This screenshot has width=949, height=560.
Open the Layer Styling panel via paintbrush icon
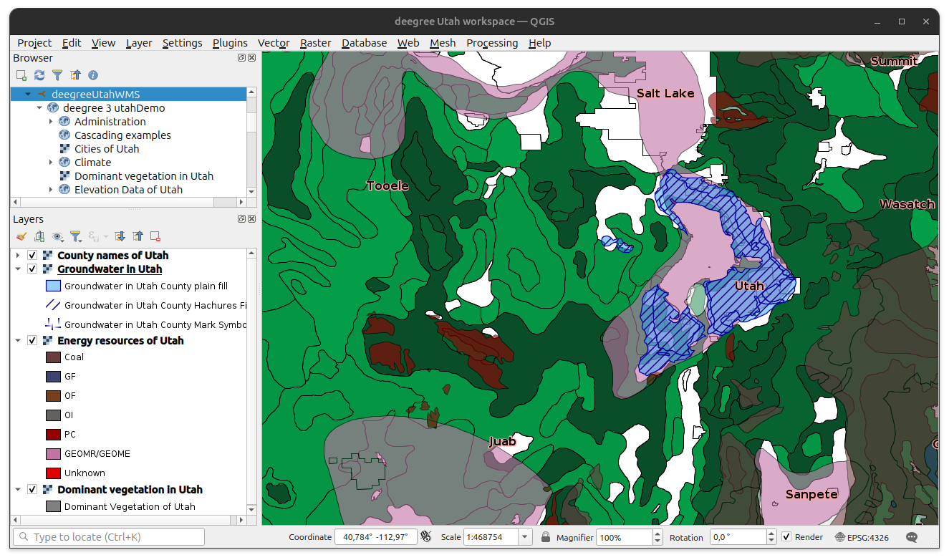[21, 237]
